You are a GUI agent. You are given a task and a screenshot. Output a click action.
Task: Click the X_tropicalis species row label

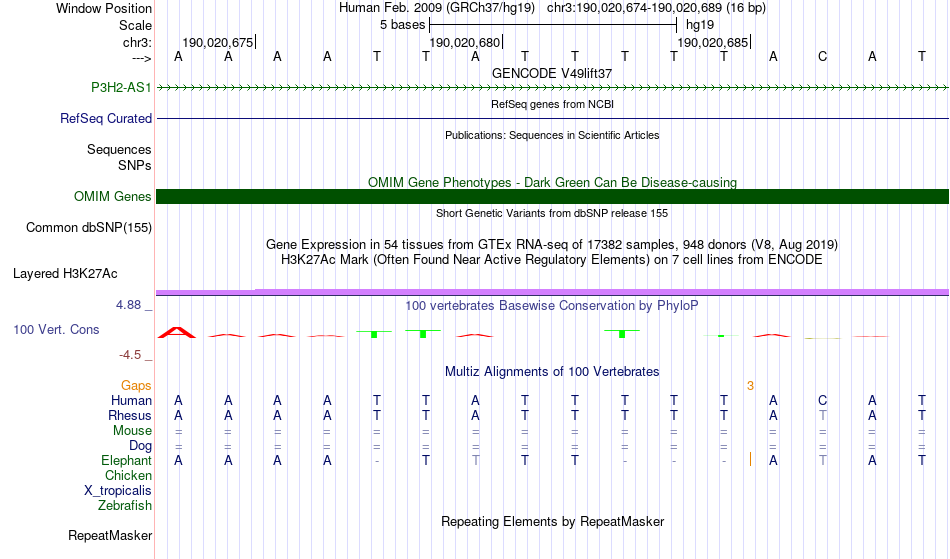(118, 491)
